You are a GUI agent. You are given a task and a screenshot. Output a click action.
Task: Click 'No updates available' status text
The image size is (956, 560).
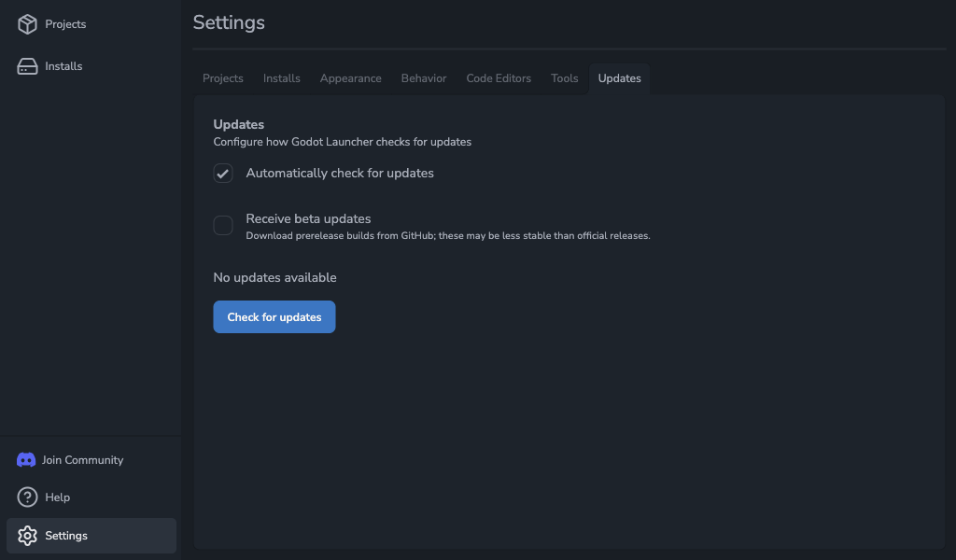click(275, 278)
